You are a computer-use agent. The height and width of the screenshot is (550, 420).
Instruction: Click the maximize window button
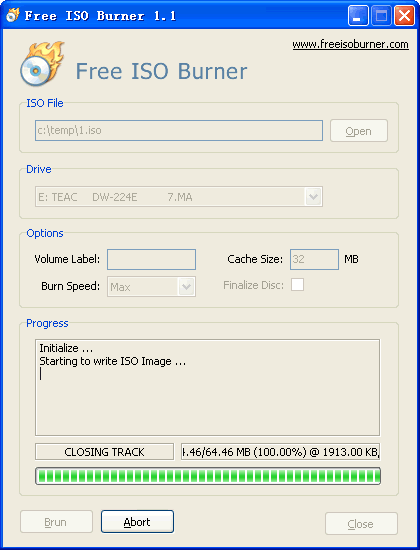(x=381, y=16)
